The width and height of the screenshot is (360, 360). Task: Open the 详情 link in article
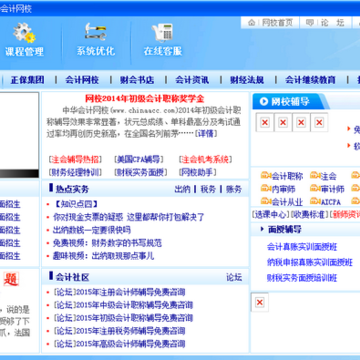tap(206, 134)
